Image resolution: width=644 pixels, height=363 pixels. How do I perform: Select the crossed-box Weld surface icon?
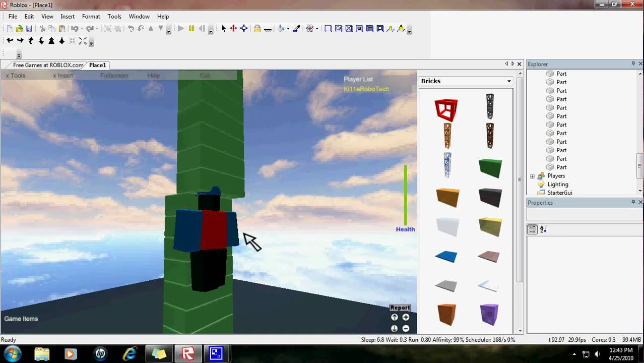pos(349,29)
